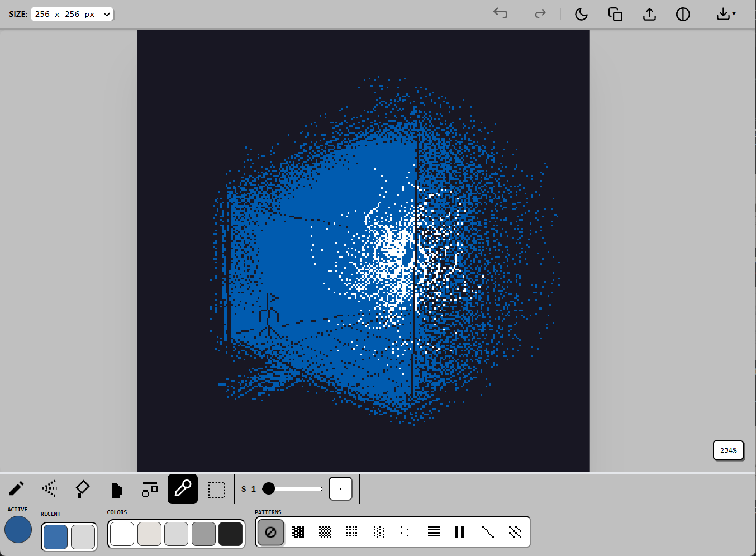Select the dense dither pattern

298,532
